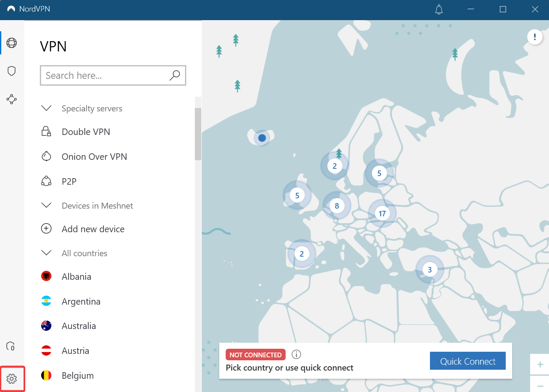Click the Double VPN padlock icon
This screenshot has width=549, height=392.
point(46,132)
